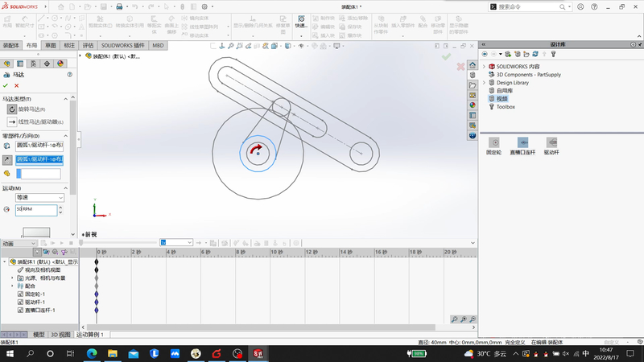644x362 pixels.
Task: Select the linear motor type 线性马达
Action: pyautogui.click(x=12, y=122)
